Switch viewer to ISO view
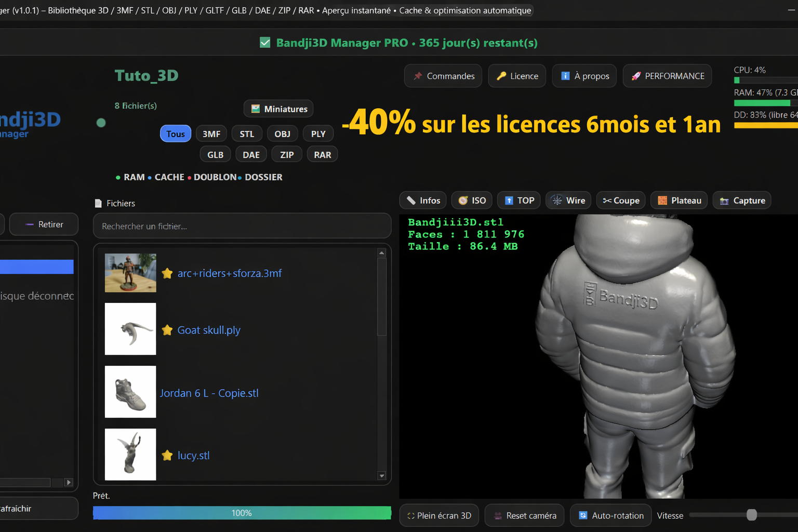 click(x=472, y=200)
